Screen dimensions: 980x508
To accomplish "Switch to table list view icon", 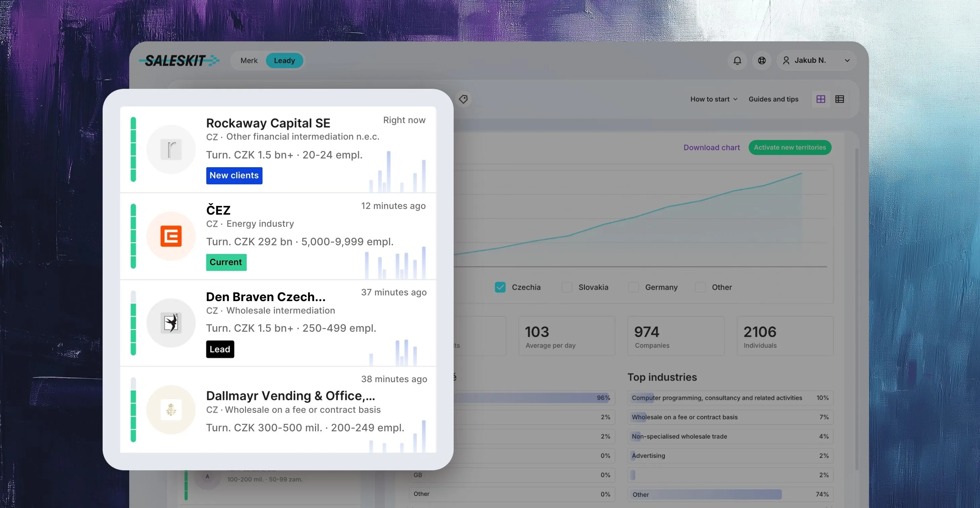I will coord(839,99).
